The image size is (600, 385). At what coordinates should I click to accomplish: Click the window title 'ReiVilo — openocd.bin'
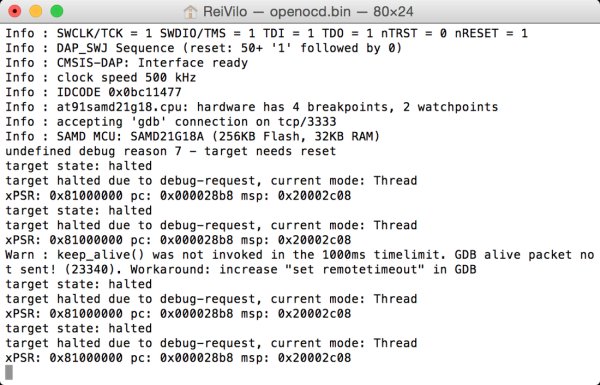pyautogui.click(x=277, y=11)
